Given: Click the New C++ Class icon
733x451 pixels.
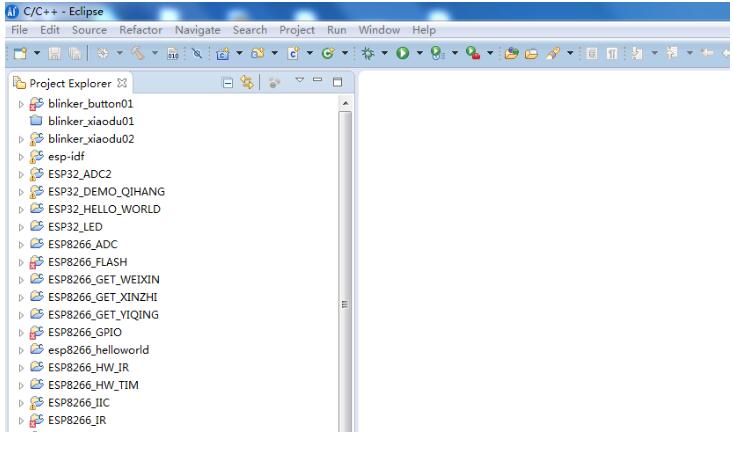Looking at the screenshot, I should 328,53.
